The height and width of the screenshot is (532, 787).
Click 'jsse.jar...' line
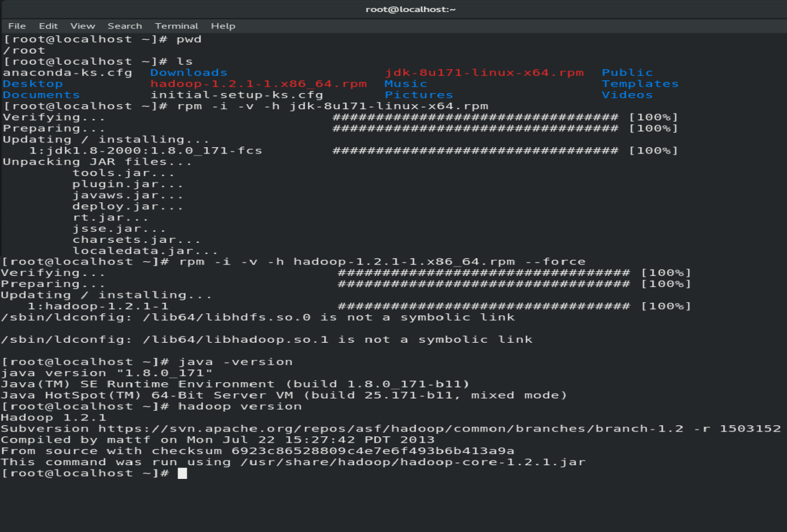119,229
